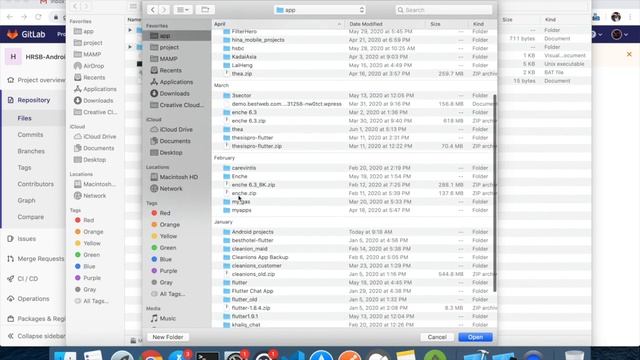Open Issues in GitLab sidebar
This screenshot has width=640, height=360.
tap(27, 239)
